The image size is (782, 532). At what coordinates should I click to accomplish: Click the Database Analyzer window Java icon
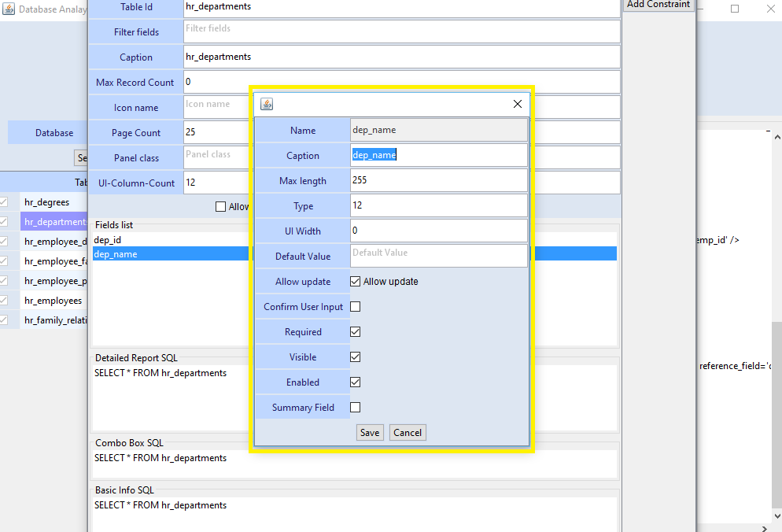click(9, 9)
